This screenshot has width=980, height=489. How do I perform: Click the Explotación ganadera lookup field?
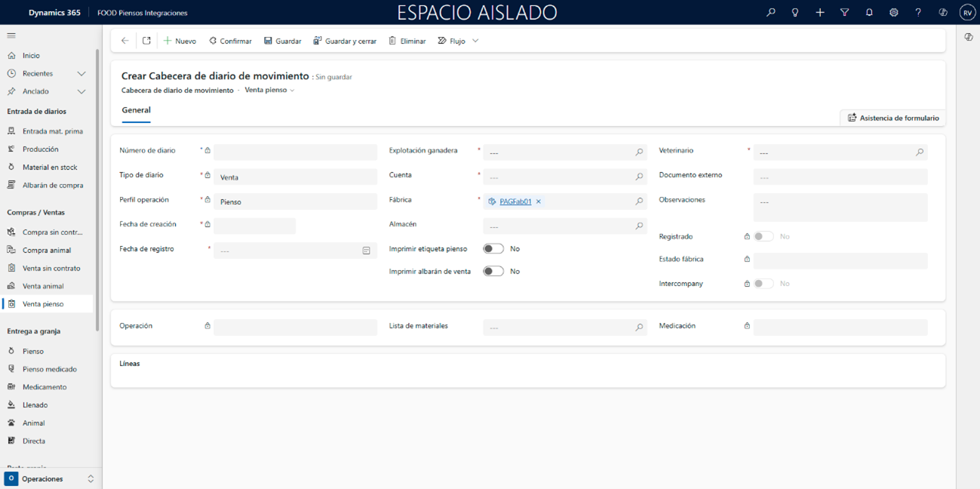pyautogui.click(x=558, y=152)
